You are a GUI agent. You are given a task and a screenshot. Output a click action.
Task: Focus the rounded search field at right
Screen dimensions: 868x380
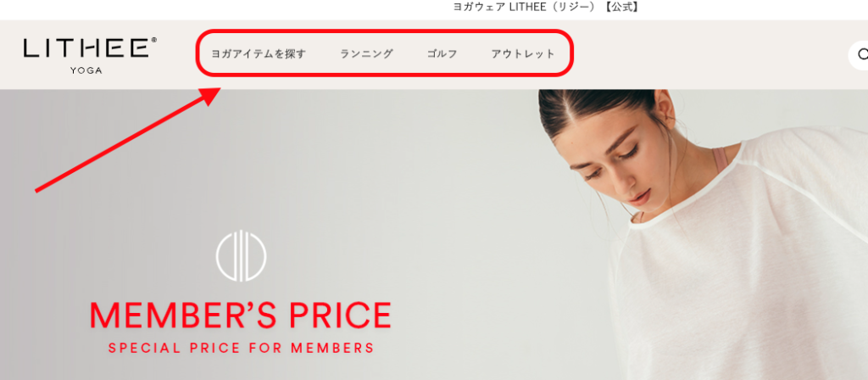tap(858, 55)
